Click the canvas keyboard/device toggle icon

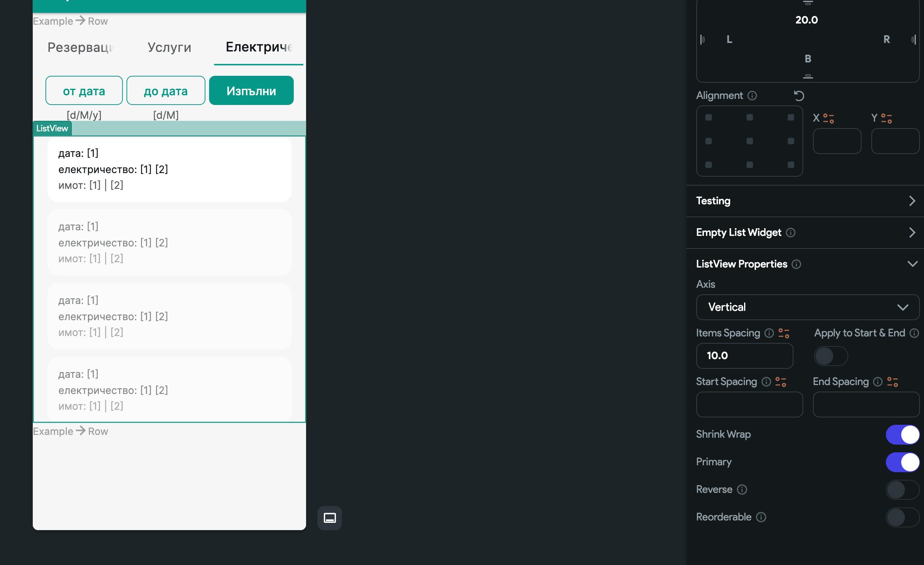(329, 518)
